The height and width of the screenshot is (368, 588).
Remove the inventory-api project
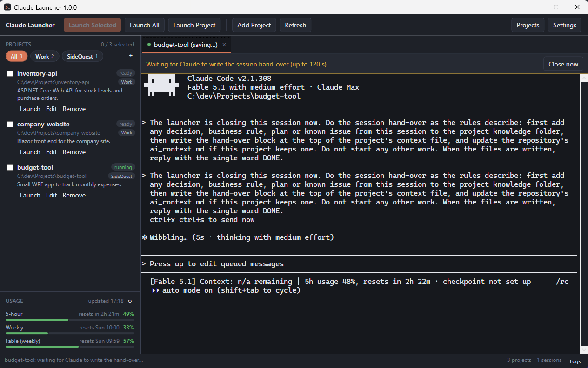(x=74, y=109)
